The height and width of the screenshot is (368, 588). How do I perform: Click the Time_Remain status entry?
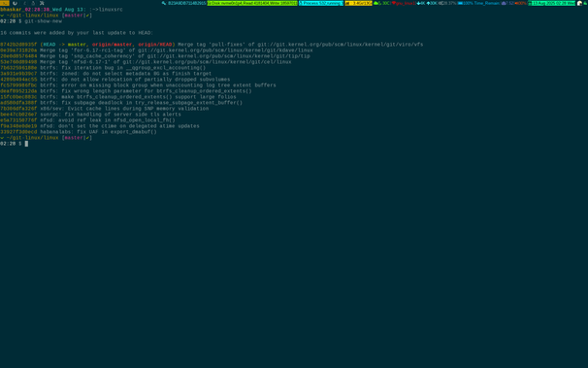pyautogui.click(x=487, y=3)
